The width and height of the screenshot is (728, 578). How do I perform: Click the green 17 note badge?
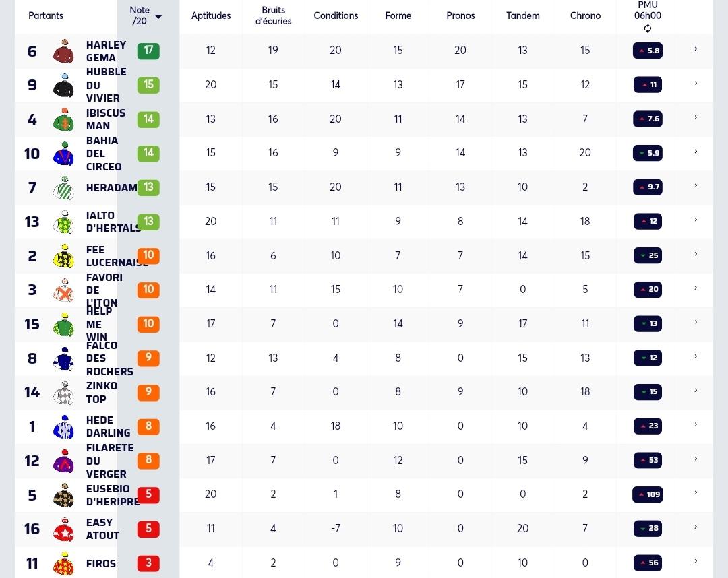click(148, 51)
